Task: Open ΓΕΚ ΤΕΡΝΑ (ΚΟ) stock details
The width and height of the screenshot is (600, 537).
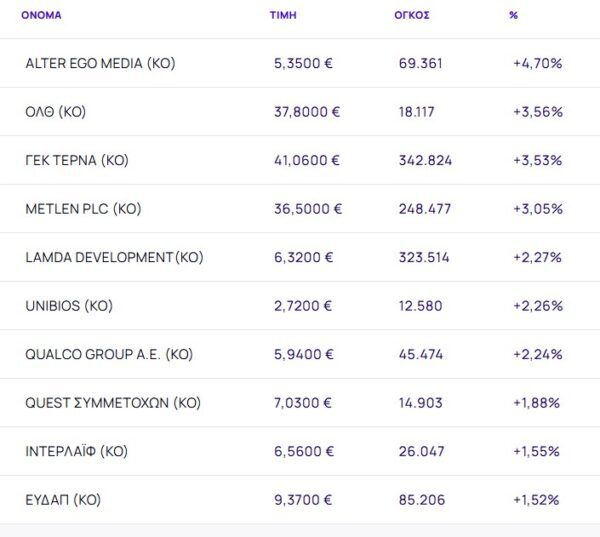Action: point(77,160)
